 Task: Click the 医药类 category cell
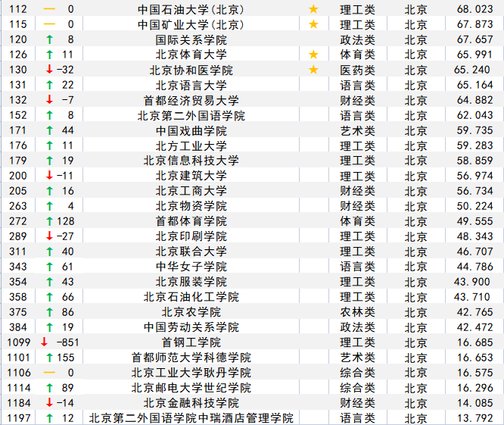pyautogui.click(x=357, y=70)
